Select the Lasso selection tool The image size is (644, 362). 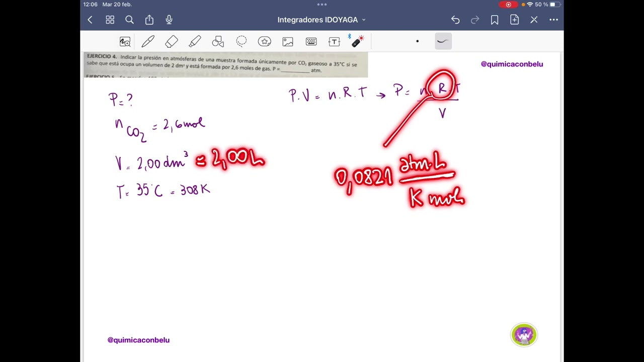pyautogui.click(x=242, y=41)
